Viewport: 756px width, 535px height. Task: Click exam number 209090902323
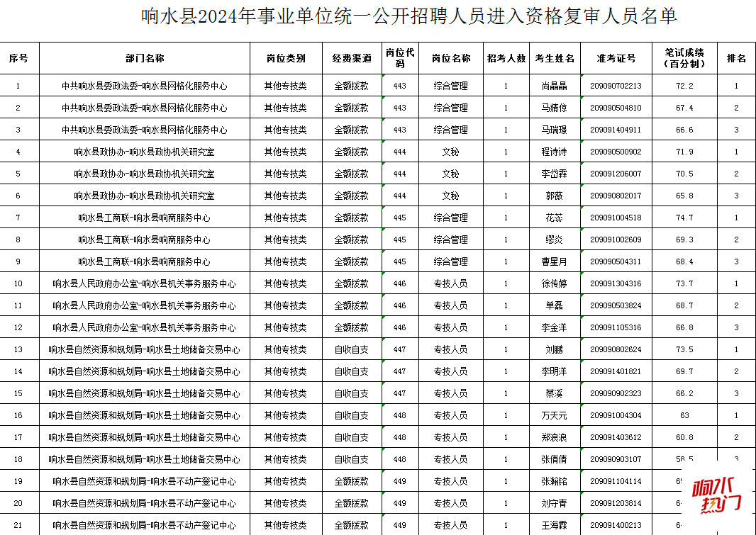click(616, 394)
